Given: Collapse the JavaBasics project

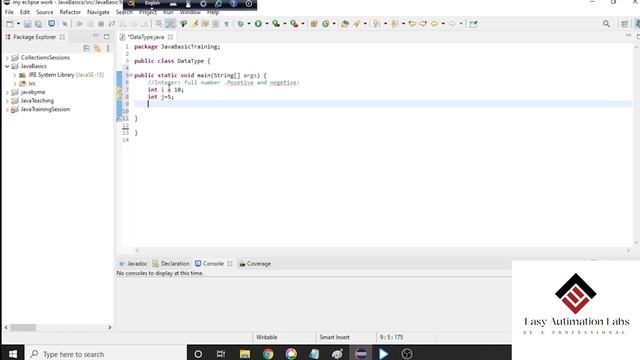Looking at the screenshot, I should (7, 66).
